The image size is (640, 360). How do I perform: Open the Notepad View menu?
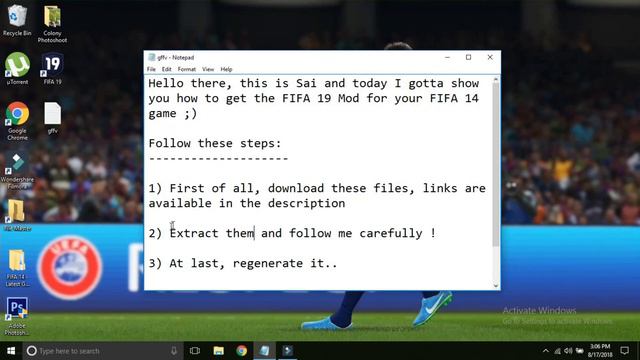click(x=208, y=69)
